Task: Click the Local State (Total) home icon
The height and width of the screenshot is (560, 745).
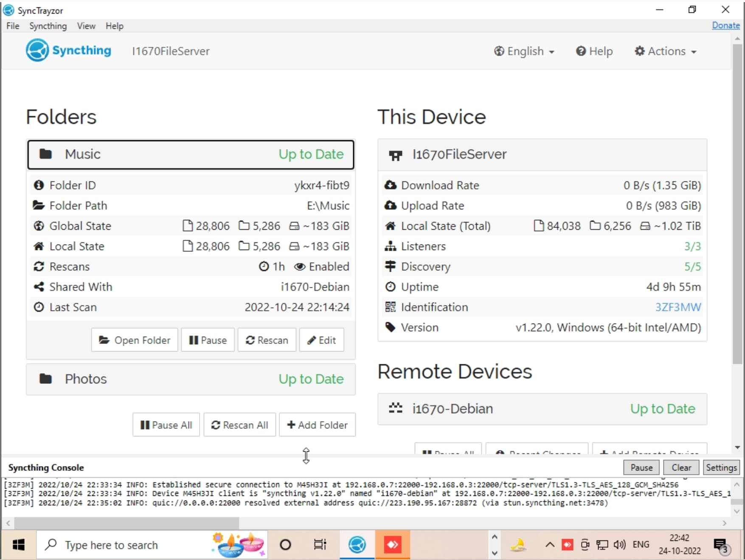Action: (x=391, y=226)
